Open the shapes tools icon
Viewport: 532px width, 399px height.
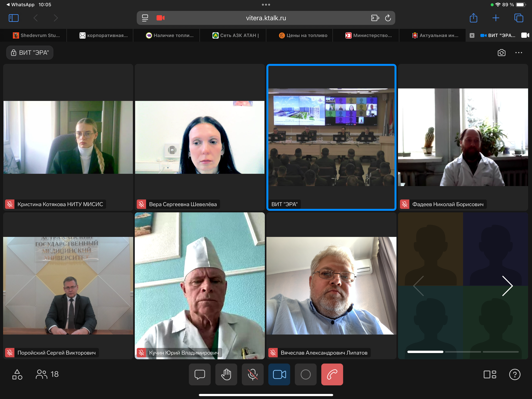coord(17,374)
